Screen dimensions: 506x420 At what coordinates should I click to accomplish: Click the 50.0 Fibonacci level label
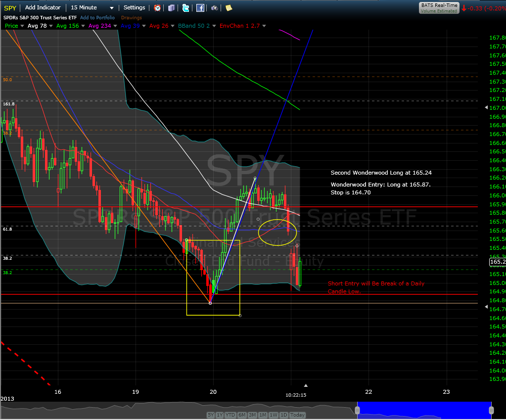[7, 80]
